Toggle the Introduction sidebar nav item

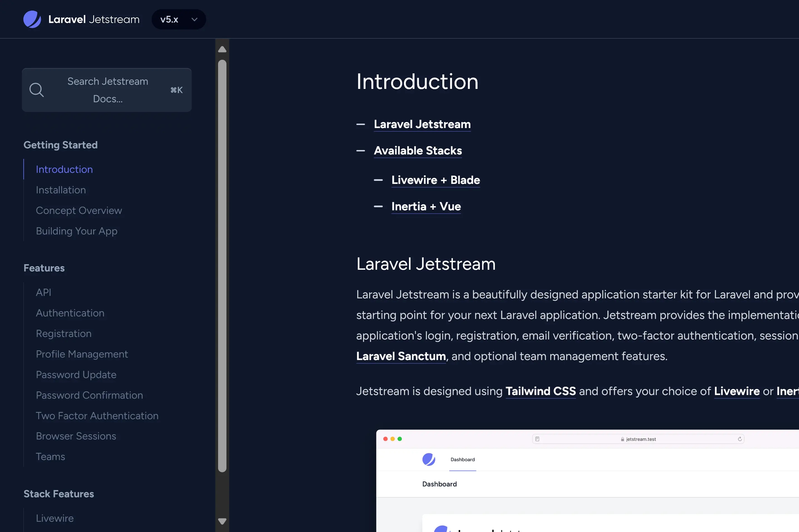pyautogui.click(x=64, y=169)
